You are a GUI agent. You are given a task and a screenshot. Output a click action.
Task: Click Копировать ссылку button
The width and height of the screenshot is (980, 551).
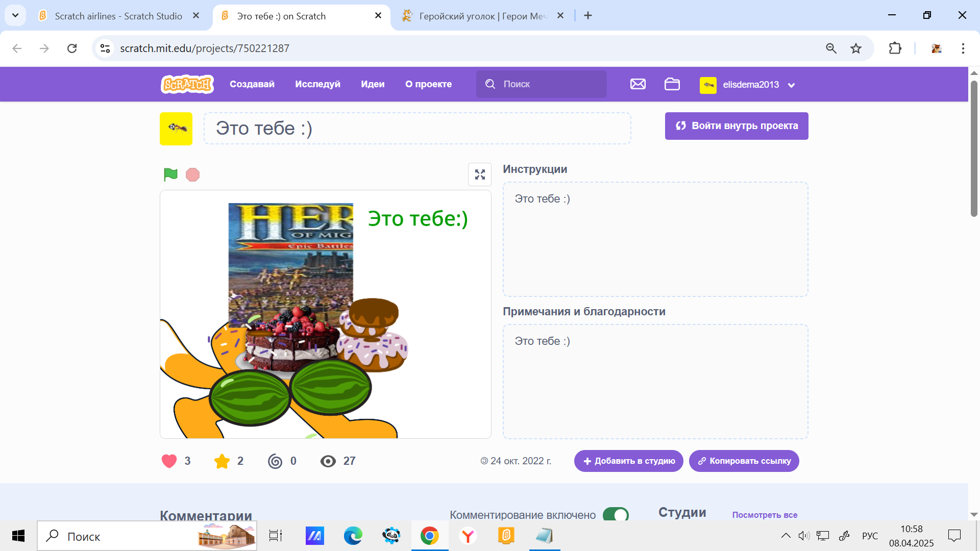pyautogui.click(x=744, y=461)
